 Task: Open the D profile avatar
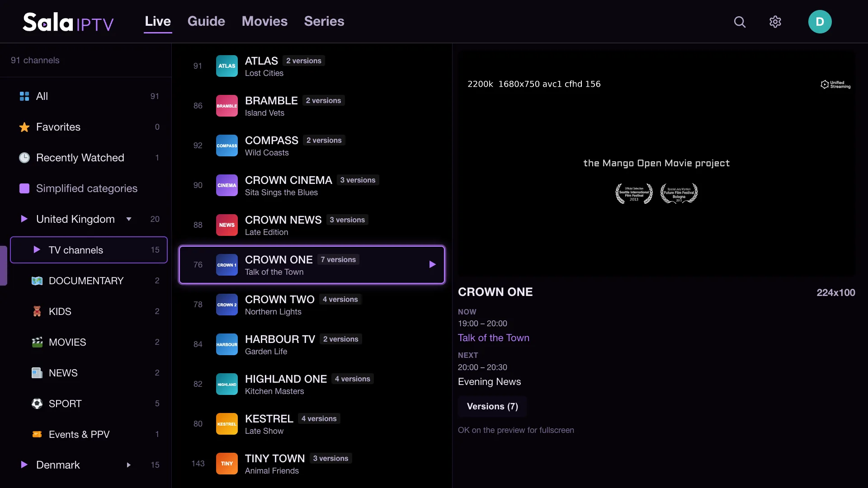coord(820,22)
